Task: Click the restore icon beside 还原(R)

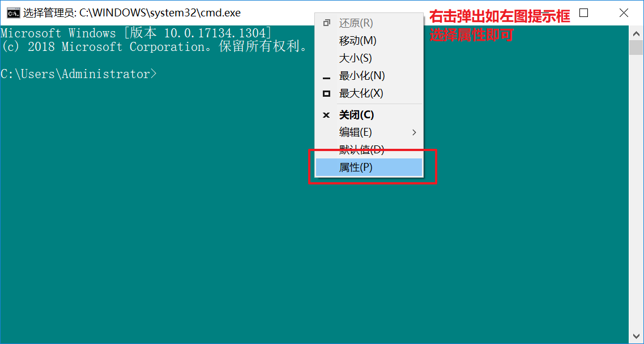Action: pos(326,23)
